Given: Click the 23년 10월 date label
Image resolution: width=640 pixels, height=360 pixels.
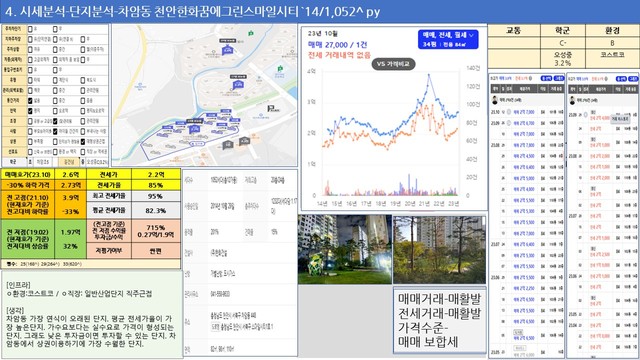Looking at the screenshot, I should 322,33.
